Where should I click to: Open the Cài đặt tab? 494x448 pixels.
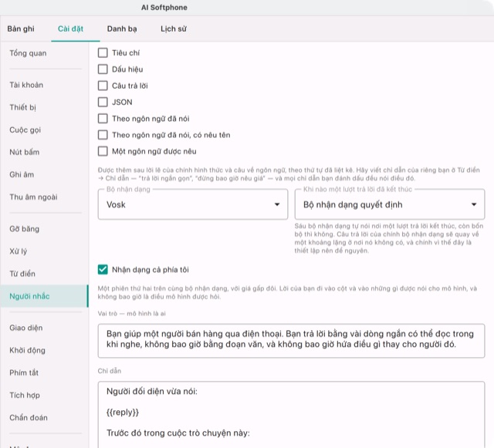(x=70, y=29)
